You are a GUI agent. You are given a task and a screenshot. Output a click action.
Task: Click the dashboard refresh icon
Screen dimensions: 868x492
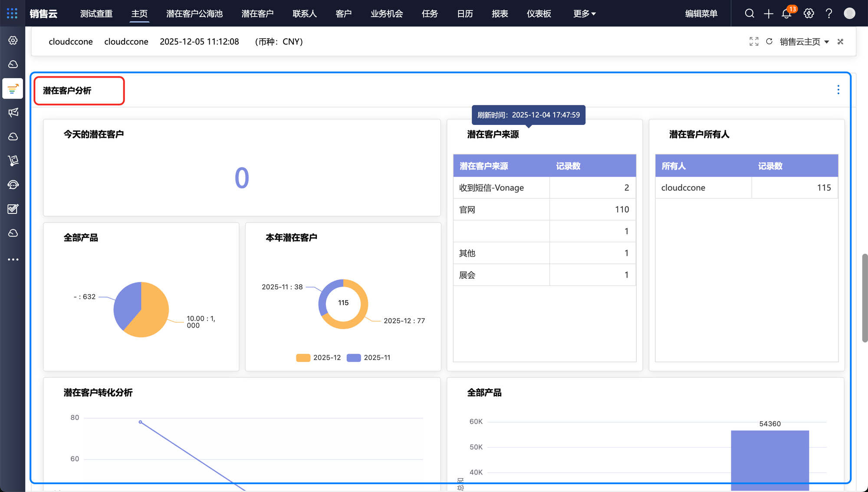point(769,42)
